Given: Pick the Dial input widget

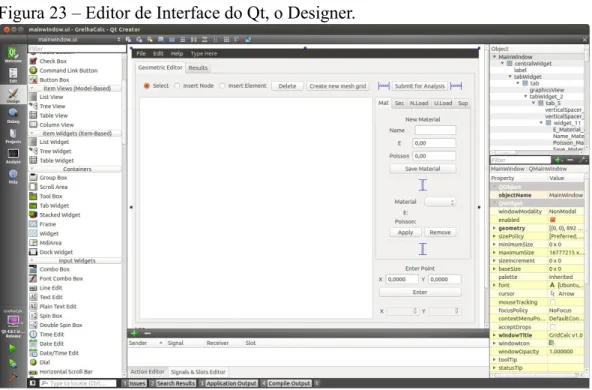Looking at the screenshot, I should pyautogui.click(x=40, y=362).
